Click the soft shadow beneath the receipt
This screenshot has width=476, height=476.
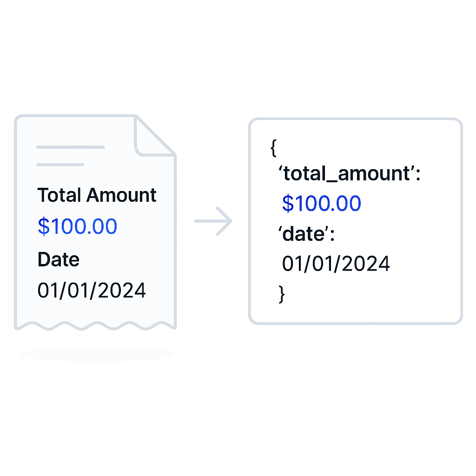97,354
